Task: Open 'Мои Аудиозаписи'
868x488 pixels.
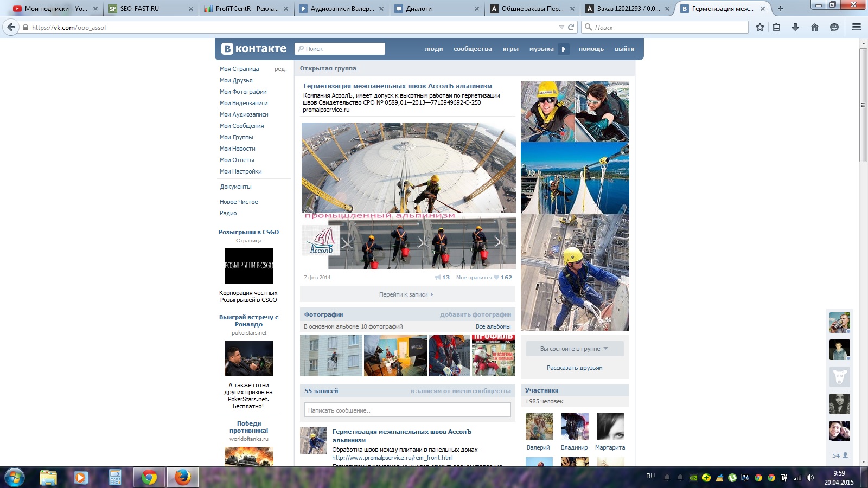Action: [x=244, y=114]
